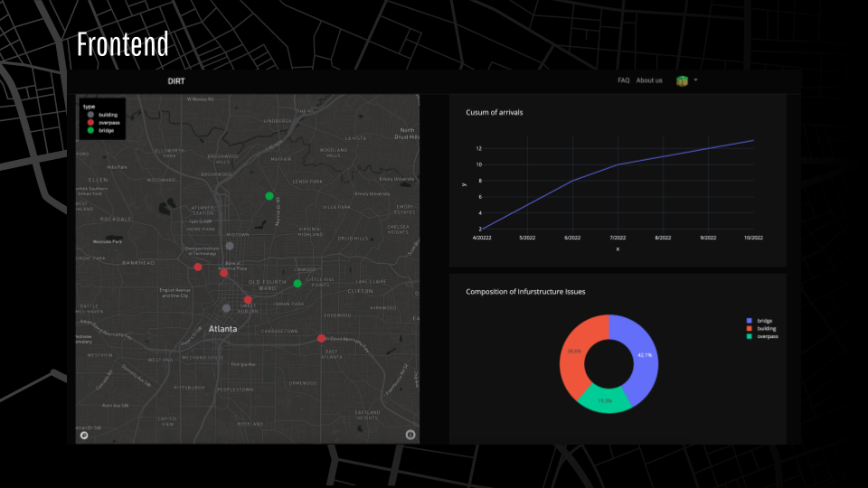Viewport: 868px width, 488px height.
Task: Click the bridge color swatch in pie legend
Action: click(x=749, y=321)
